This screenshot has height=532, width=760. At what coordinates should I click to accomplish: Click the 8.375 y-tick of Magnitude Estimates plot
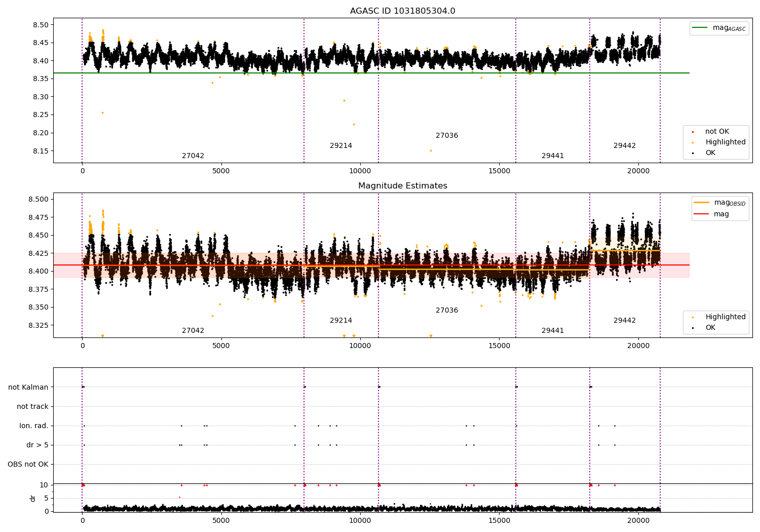[x=38, y=289]
